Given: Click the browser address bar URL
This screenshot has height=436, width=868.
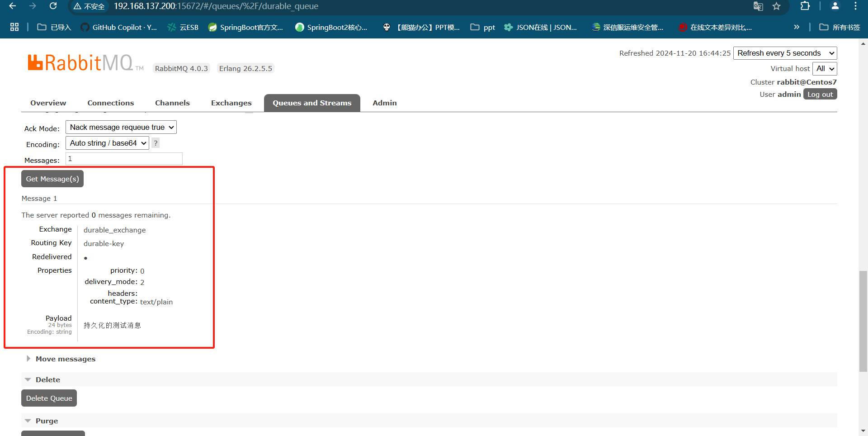Looking at the screenshot, I should [216, 6].
